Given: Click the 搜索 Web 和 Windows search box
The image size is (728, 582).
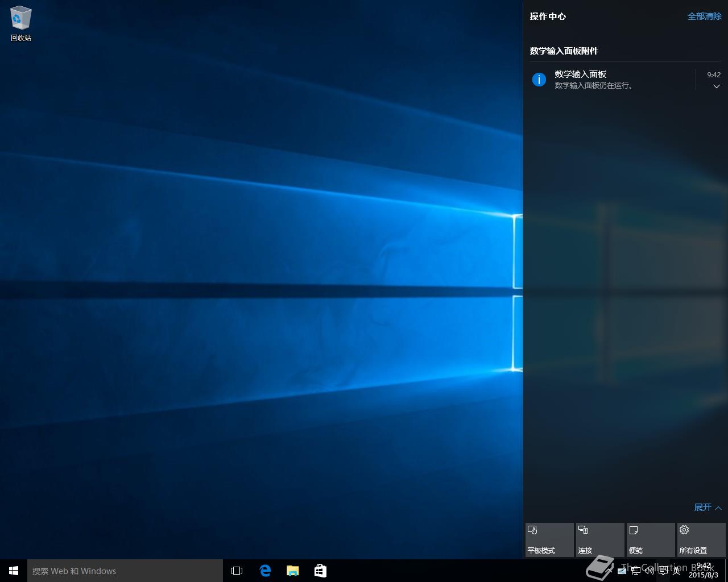Looking at the screenshot, I should [125, 571].
